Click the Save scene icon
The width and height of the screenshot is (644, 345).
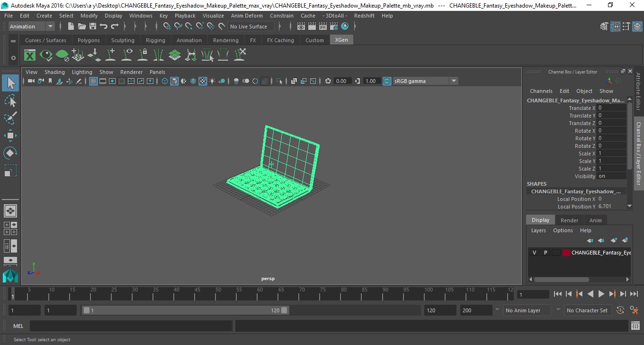pyautogui.click(x=93, y=27)
